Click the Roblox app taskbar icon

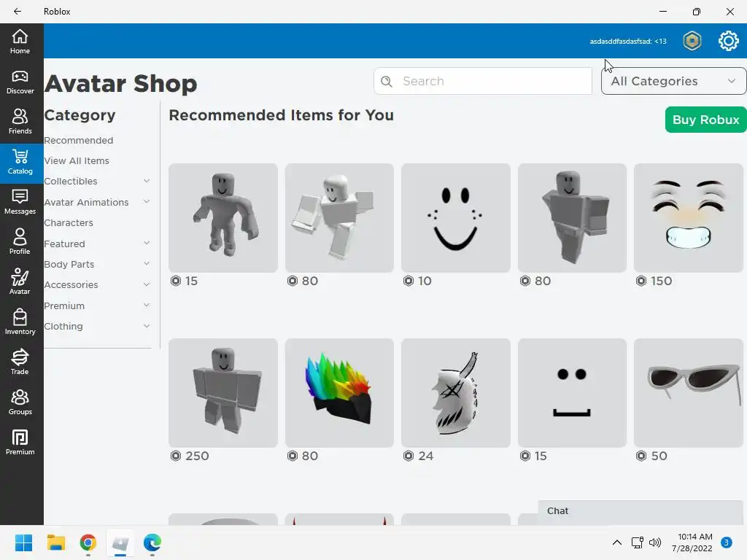point(120,542)
